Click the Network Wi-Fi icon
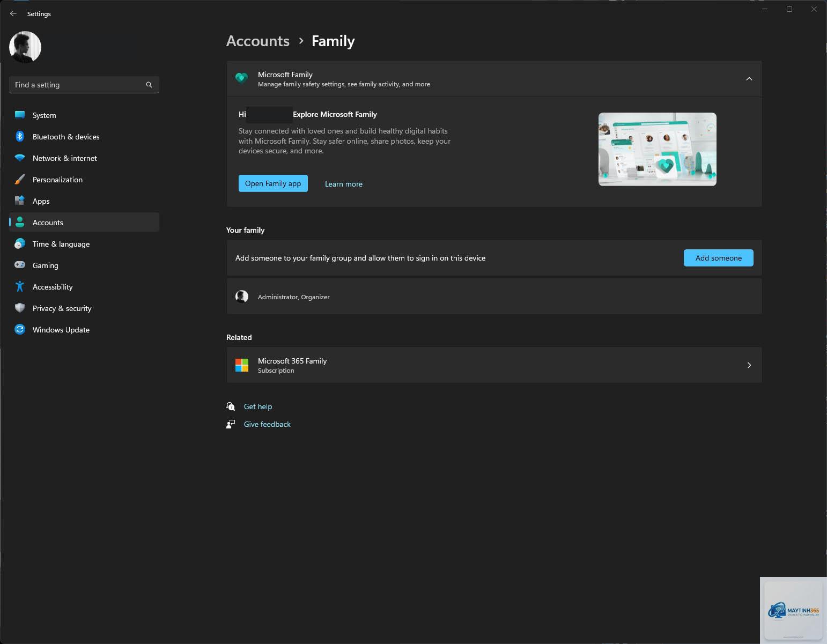The width and height of the screenshot is (827, 644). 20,158
